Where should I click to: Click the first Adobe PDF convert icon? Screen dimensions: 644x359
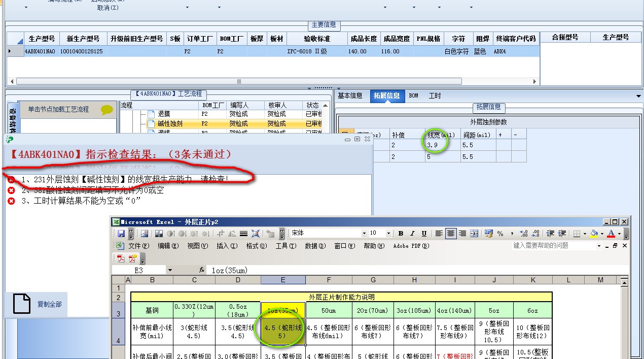coord(121,258)
